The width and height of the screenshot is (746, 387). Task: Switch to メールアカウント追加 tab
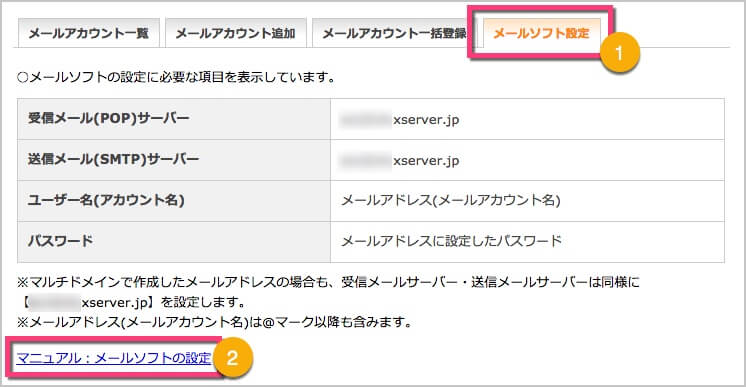coord(236,33)
